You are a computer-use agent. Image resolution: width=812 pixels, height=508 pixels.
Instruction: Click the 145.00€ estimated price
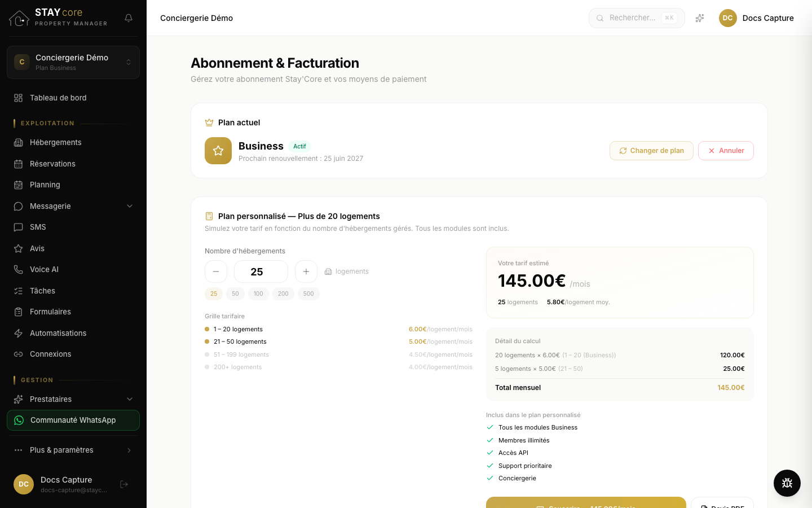pos(532,281)
